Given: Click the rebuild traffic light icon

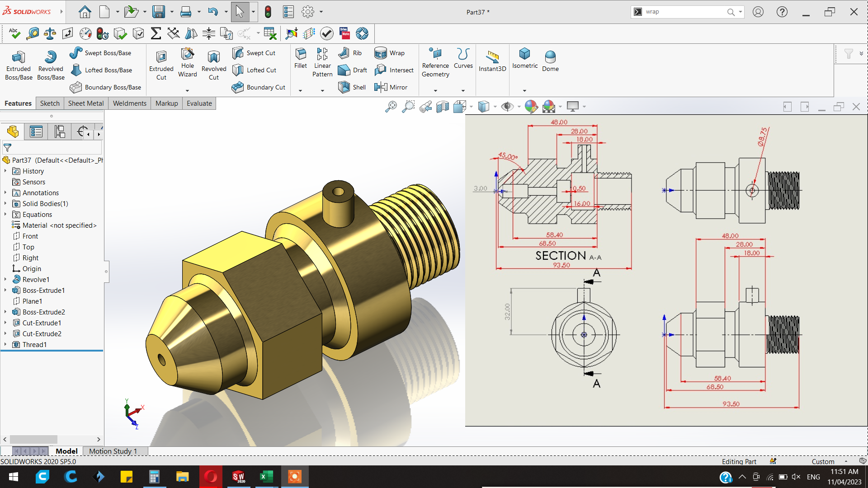Looking at the screenshot, I should tap(268, 12).
